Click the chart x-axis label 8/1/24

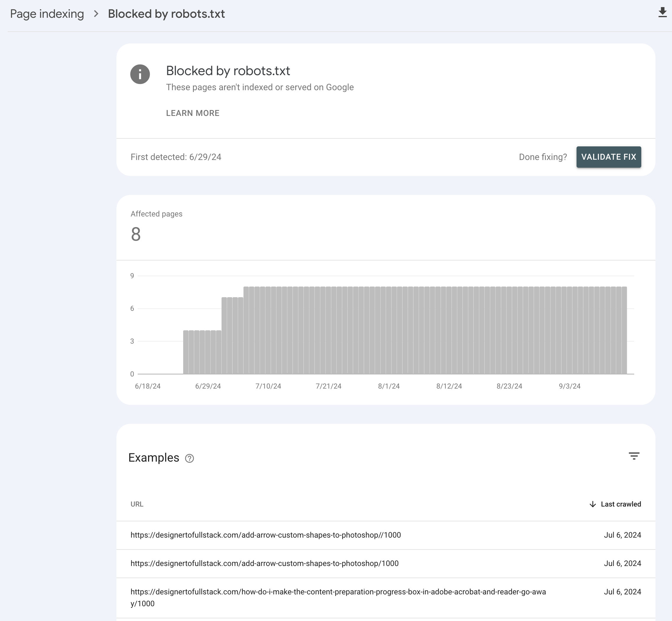tap(389, 386)
